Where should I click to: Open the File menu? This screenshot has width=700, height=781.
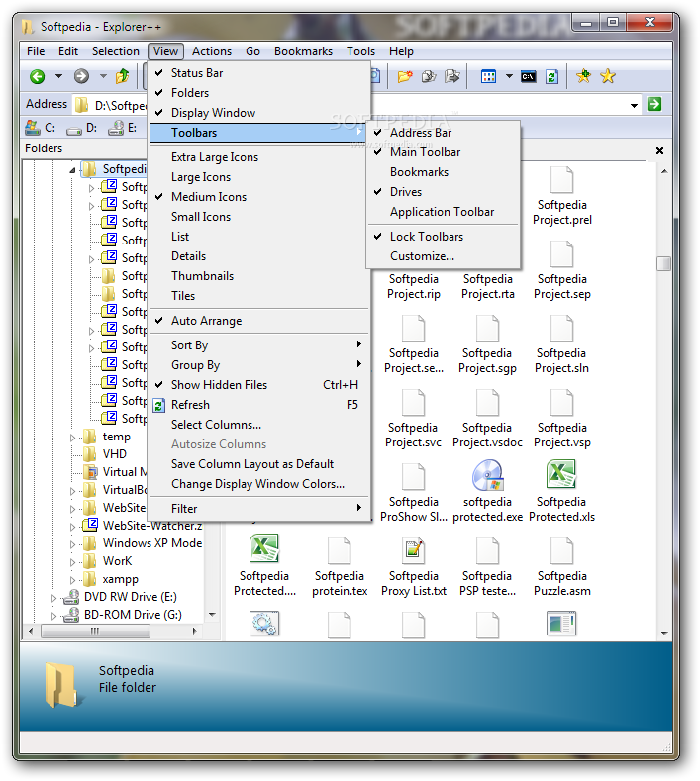(36, 51)
